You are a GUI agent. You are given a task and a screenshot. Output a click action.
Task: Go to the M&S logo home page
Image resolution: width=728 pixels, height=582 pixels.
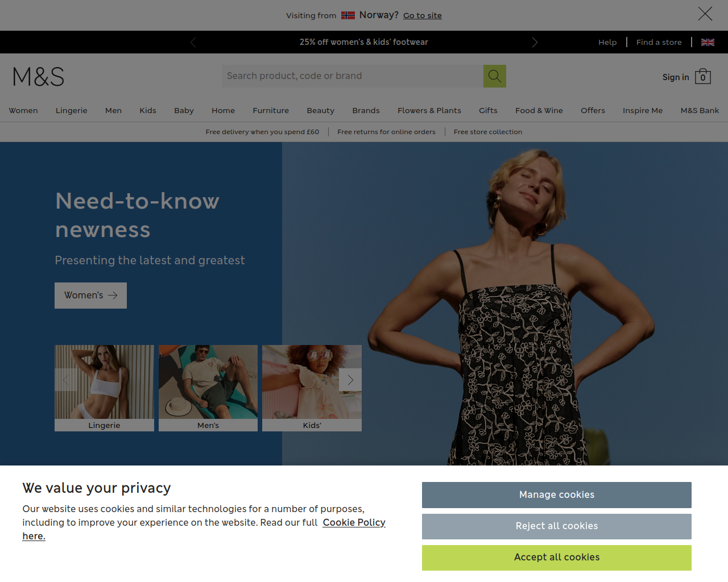[x=38, y=77]
